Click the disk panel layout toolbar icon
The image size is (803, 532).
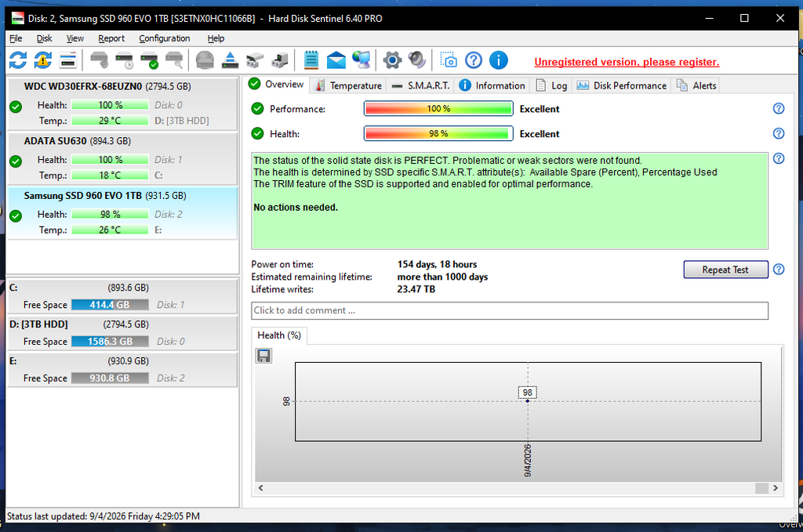coord(68,60)
